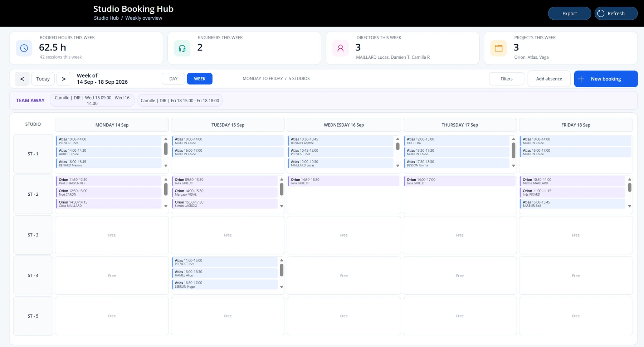This screenshot has height=347, width=644.
Task: Open Orion 14:00-15:30 Margaux VIDAL session
Action: click(x=225, y=192)
